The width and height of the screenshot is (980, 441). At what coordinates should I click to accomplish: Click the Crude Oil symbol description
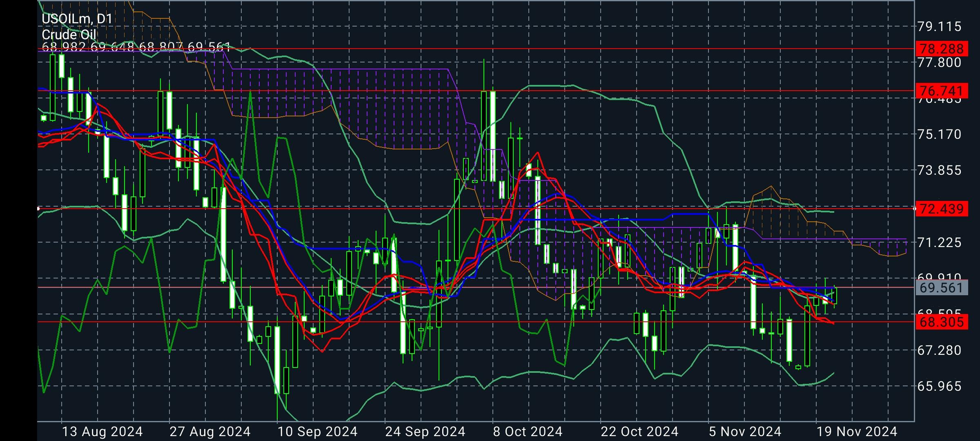point(69,35)
